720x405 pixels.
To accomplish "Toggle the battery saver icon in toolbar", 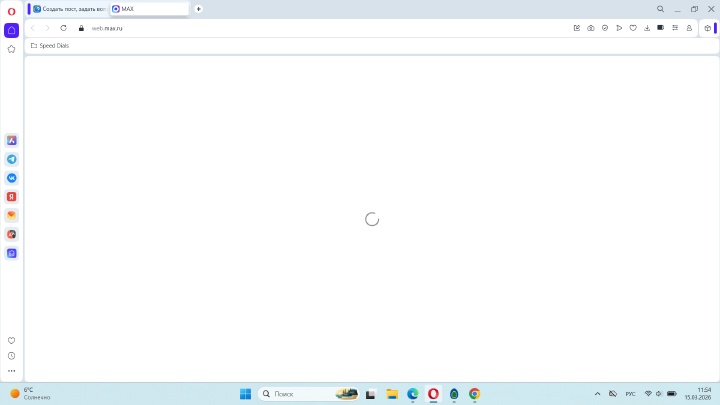I will (x=660, y=28).
